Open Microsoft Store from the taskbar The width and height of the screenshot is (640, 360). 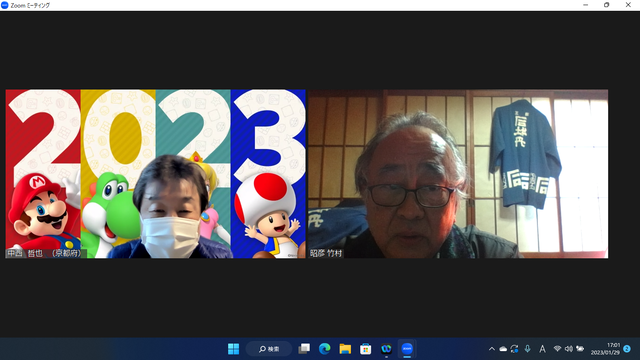(365, 349)
